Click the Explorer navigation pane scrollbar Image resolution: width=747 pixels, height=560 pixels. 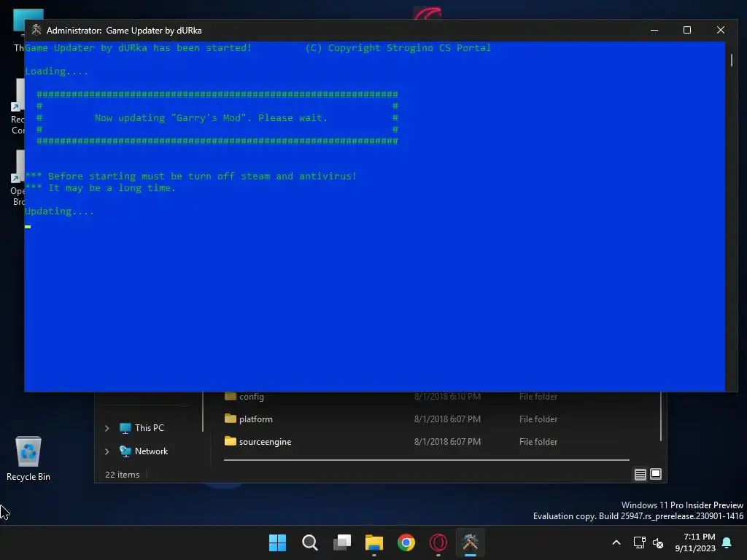pyautogui.click(x=204, y=412)
